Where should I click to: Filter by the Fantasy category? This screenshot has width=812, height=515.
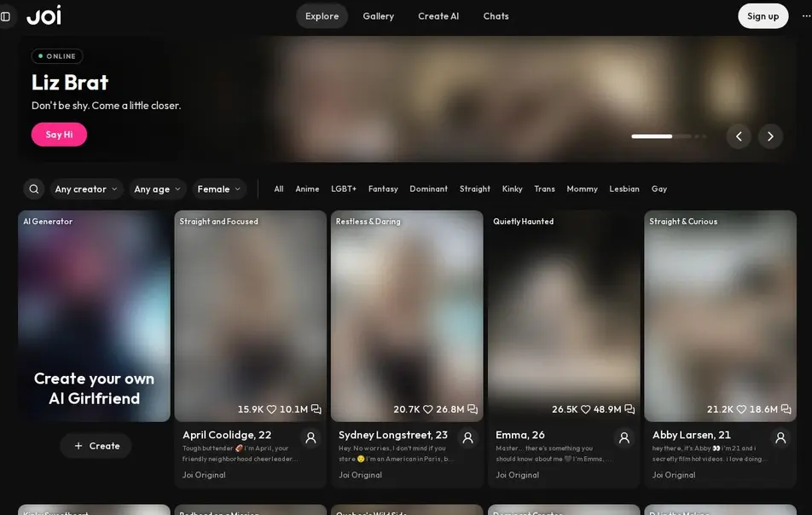coord(383,189)
